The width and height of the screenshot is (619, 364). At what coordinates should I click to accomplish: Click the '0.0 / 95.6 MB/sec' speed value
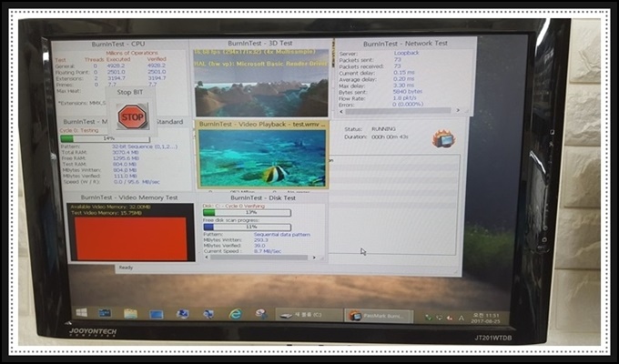(x=137, y=182)
